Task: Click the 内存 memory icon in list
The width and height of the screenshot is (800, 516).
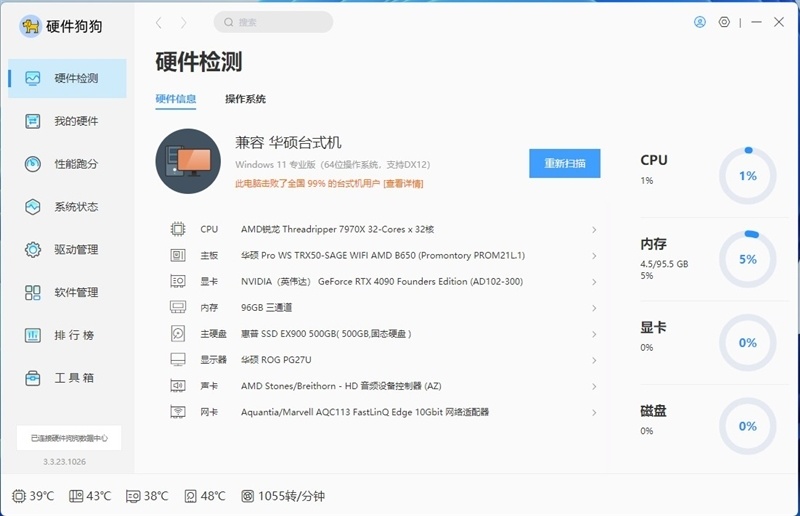Action: click(178, 307)
